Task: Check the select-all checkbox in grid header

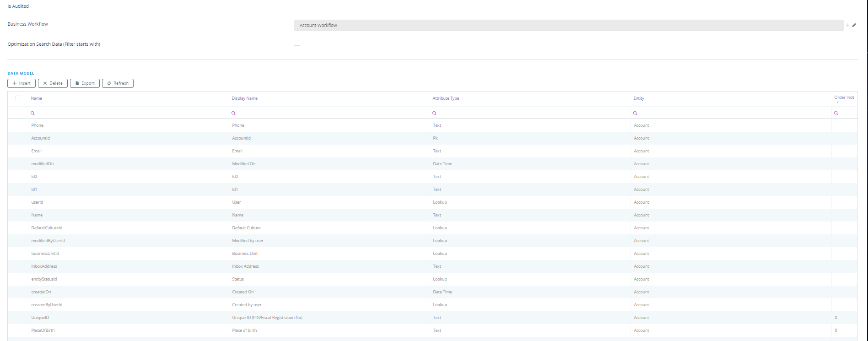Action: click(x=18, y=98)
